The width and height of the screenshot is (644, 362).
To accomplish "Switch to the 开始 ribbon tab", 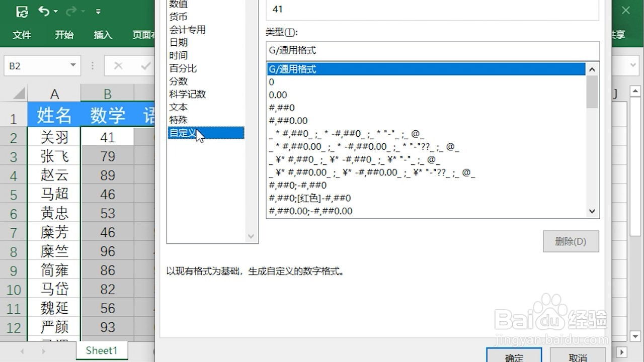I will (x=64, y=35).
